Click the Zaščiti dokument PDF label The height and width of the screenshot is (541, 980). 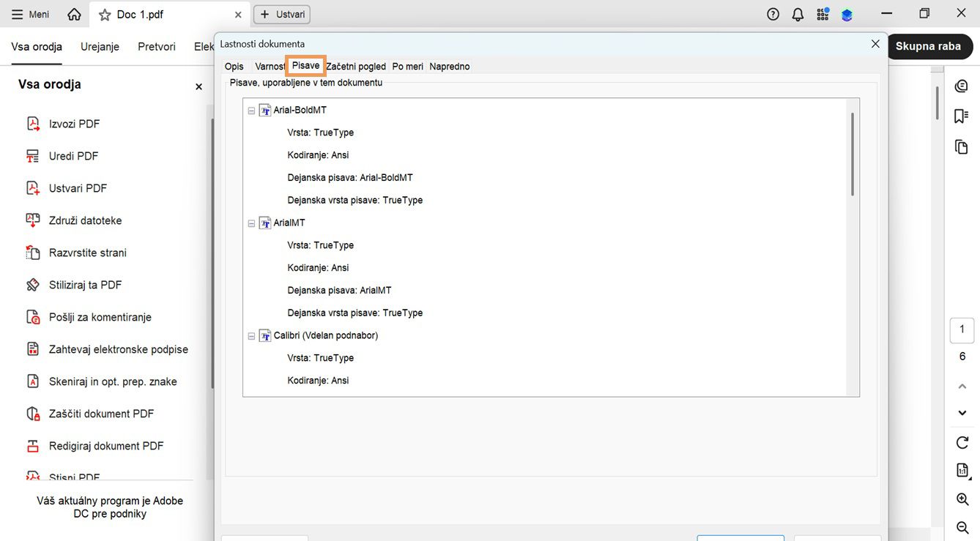[102, 414]
